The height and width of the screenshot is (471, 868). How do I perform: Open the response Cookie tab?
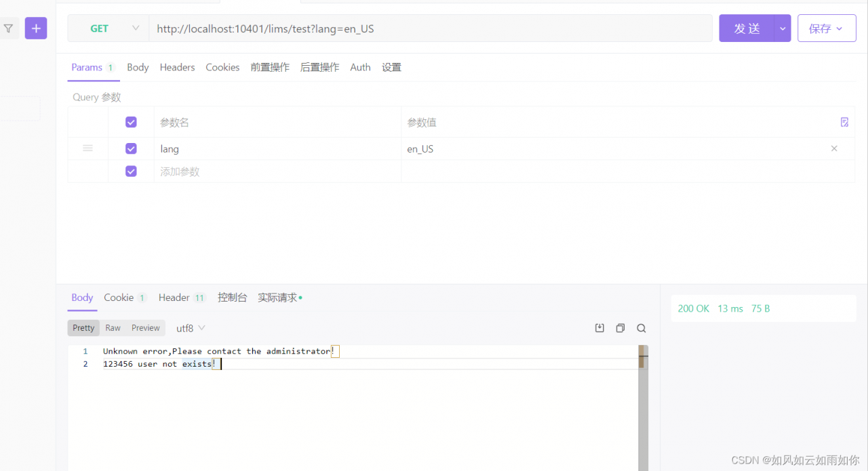click(x=125, y=298)
